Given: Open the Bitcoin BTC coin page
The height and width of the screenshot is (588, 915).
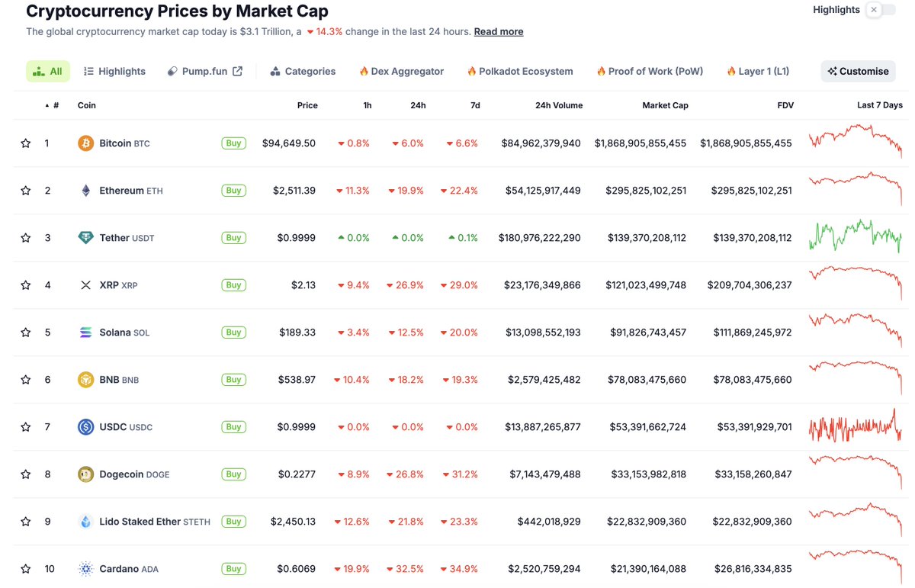Looking at the screenshot, I should pos(124,143).
